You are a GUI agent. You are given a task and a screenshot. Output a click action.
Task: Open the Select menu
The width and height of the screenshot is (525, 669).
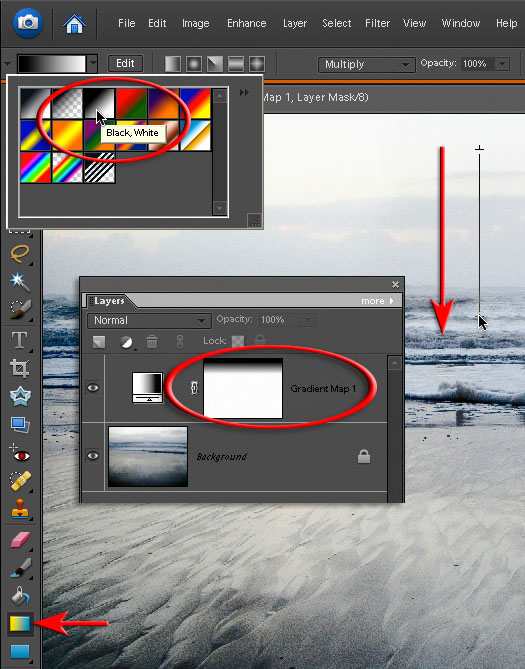336,23
